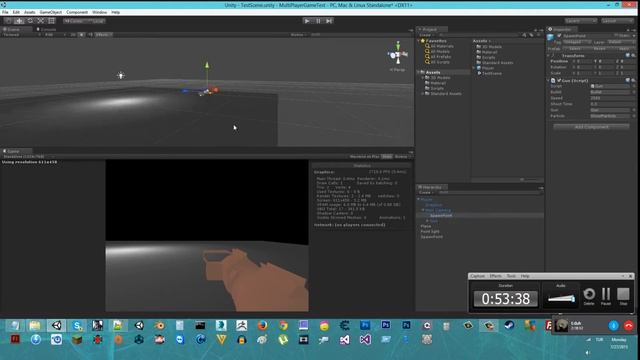Open the Gizmos dropdown in Scene view
The image size is (640, 360).
click(299, 35)
